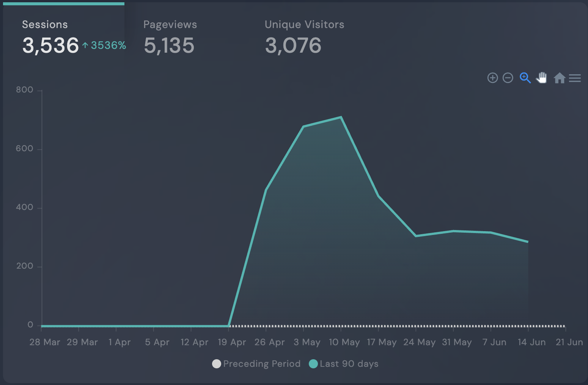Toggle the Last 90 days series legend
Image resolution: width=588 pixels, height=385 pixels.
(x=344, y=364)
